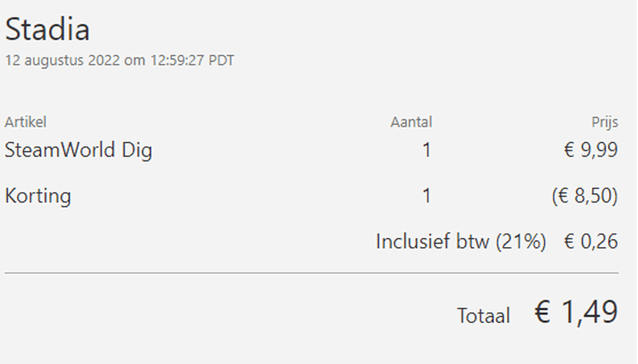Select the Korting row label
This screenshot has width=638, height=364.
38,196
